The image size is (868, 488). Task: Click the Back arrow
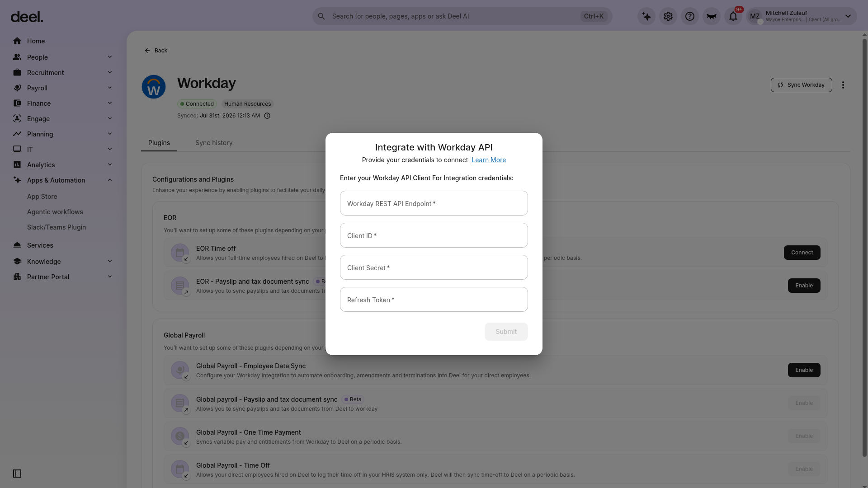147,51
